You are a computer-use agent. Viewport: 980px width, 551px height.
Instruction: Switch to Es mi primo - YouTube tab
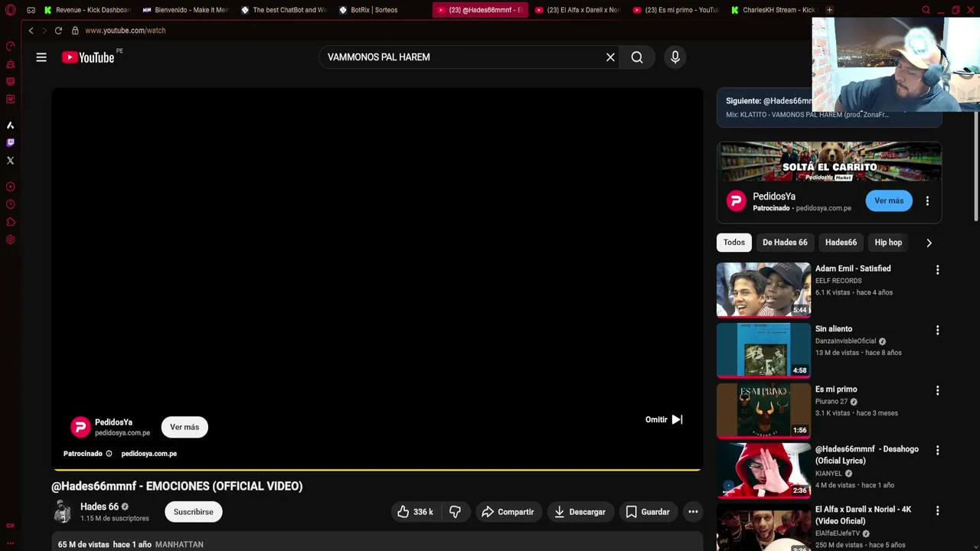coord(676,10)
